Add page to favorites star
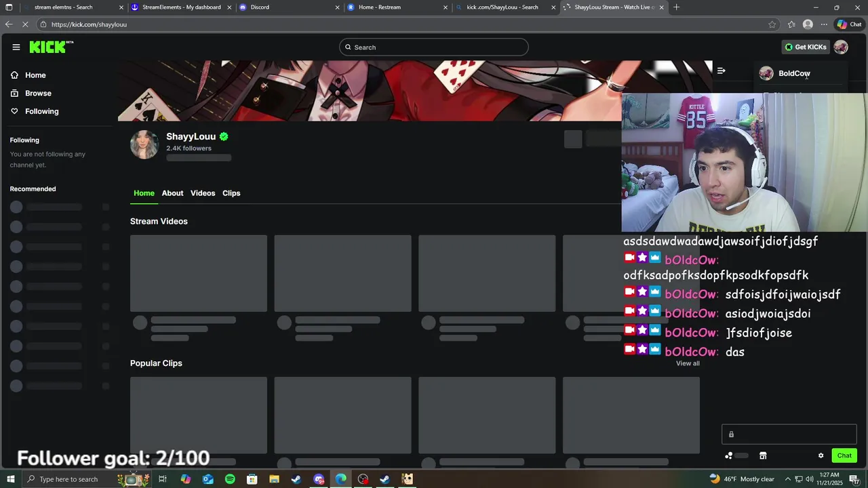 tap(772, 24)
